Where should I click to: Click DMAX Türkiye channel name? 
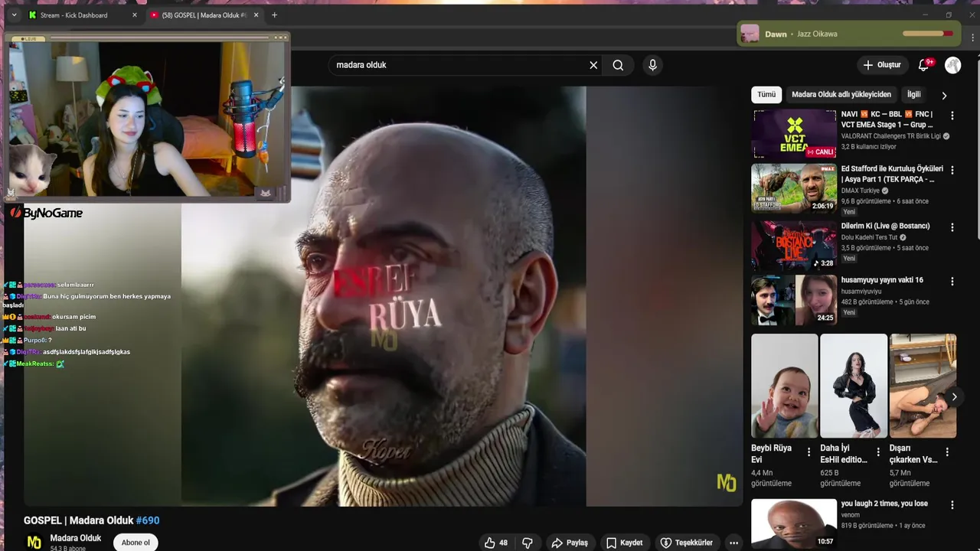(x=861, y=191)
